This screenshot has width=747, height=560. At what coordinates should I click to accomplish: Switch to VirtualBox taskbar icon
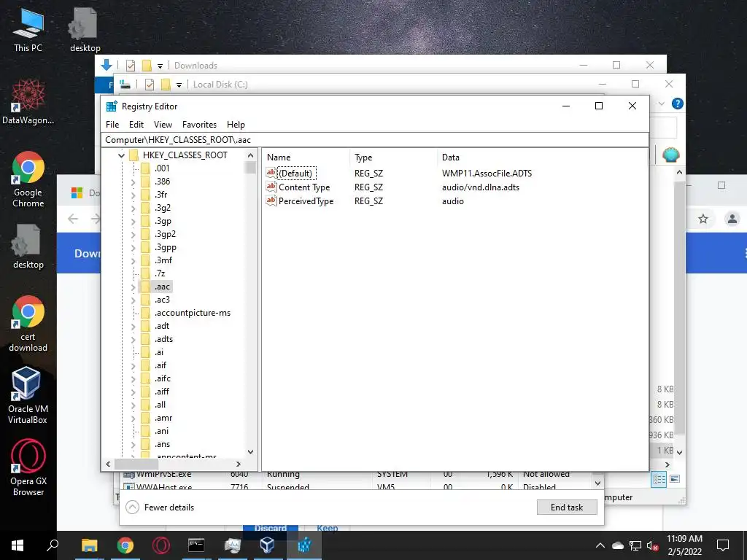coord(267,545)
